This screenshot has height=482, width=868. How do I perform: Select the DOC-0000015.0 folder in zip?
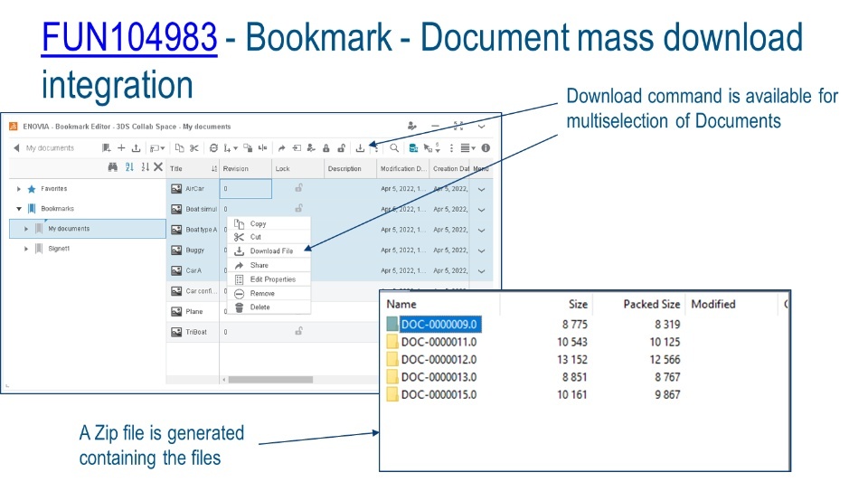tap(432, 394)
